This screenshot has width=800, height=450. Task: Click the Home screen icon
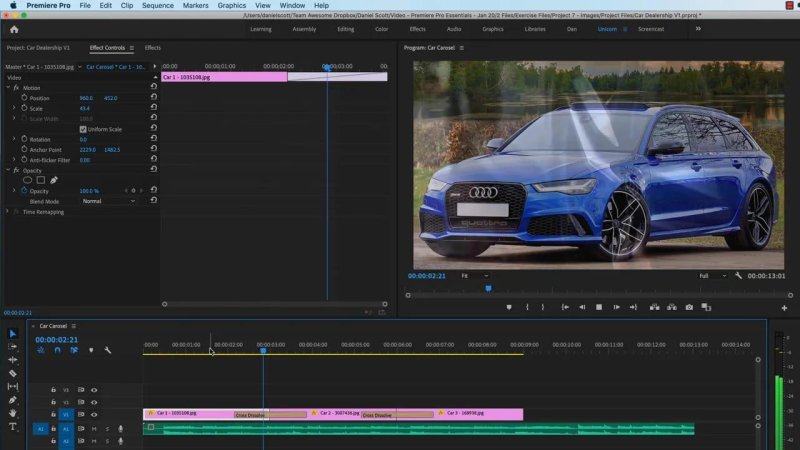click(x=14, y=30)
